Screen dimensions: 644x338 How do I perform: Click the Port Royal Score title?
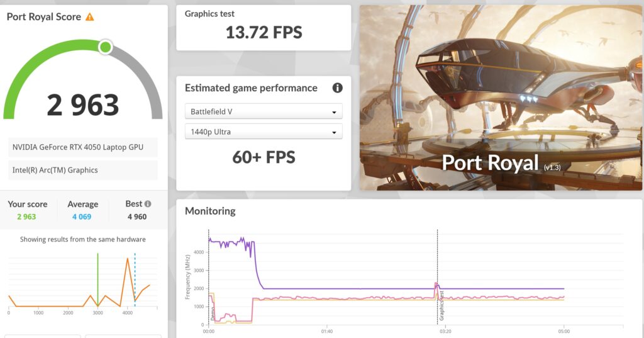click(43, 17)
